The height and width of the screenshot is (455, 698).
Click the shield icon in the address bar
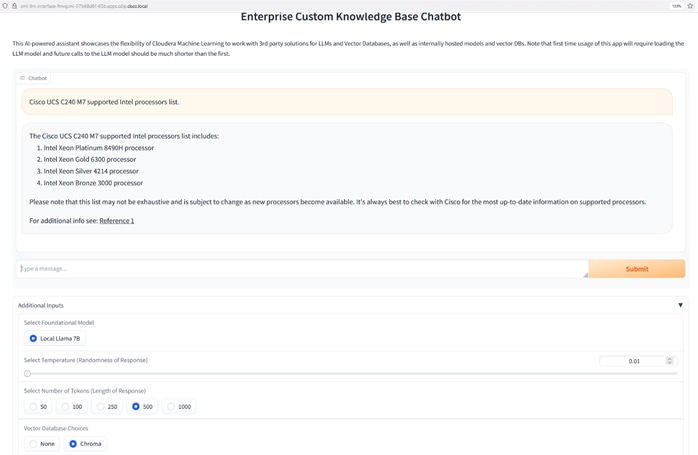coord(5,6)
